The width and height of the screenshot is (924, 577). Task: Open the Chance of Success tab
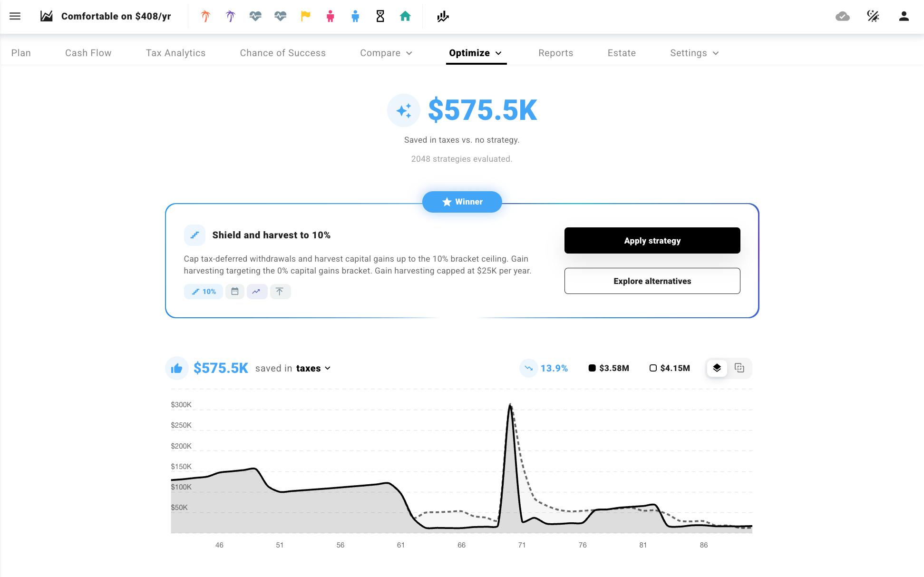282,53
